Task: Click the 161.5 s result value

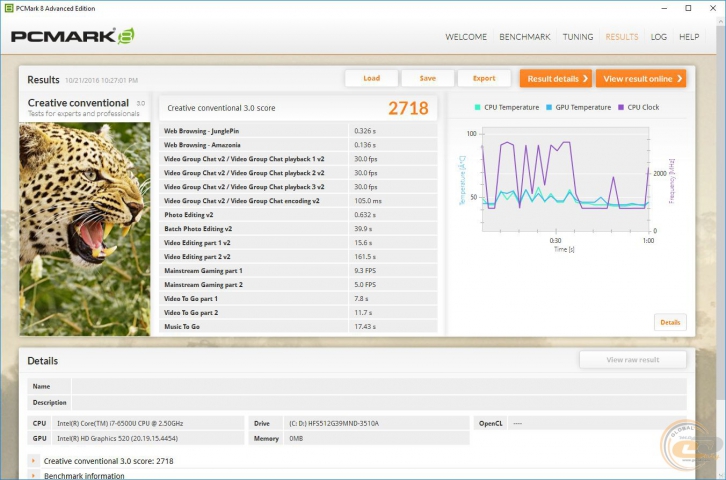Action: 365,256
